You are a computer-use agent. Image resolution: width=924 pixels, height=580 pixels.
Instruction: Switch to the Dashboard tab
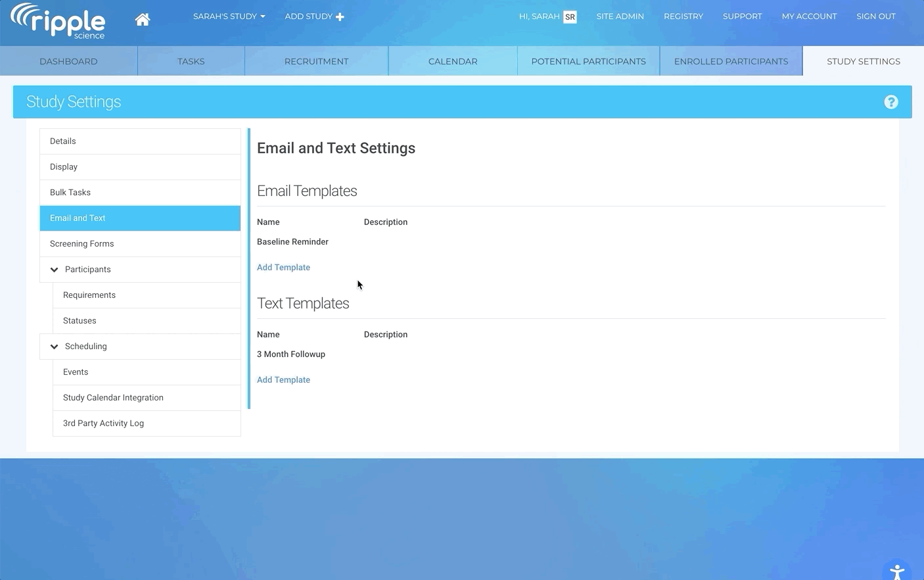(x=68, y=61)
